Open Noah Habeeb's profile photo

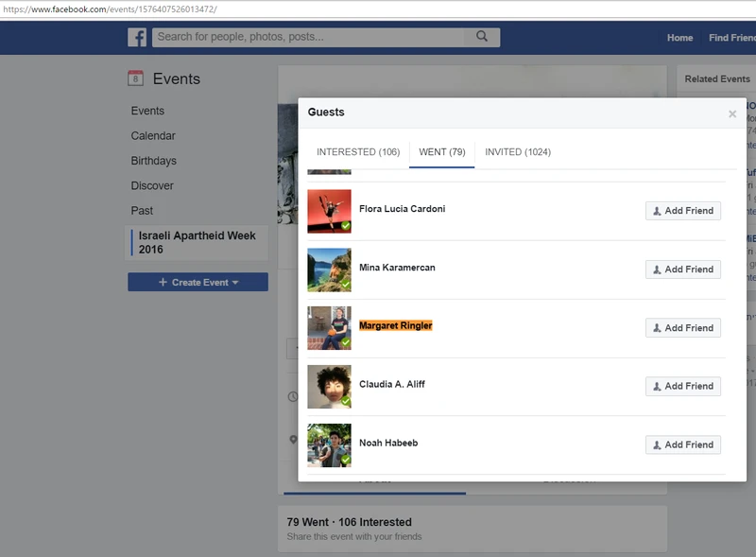click(x=329, y=445)
